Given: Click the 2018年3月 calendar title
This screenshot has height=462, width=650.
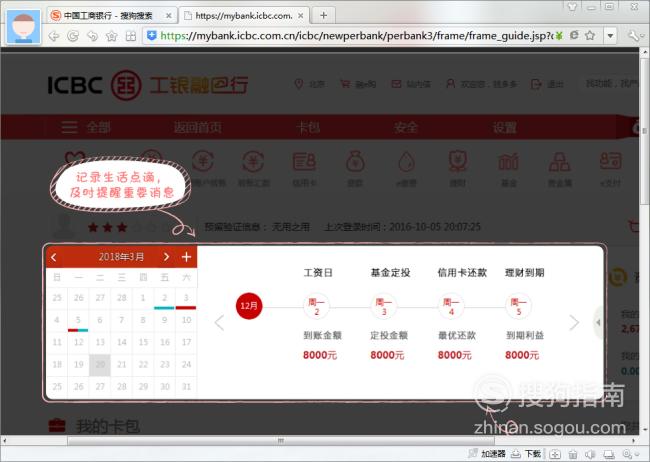Looking at the screenshot, I should pyautogui.click(x=121, y=257).
